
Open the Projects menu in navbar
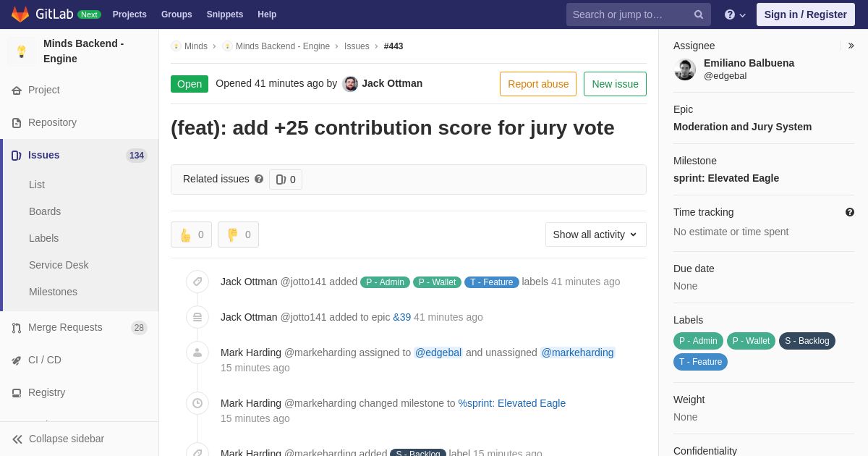[x=129, y=14]
